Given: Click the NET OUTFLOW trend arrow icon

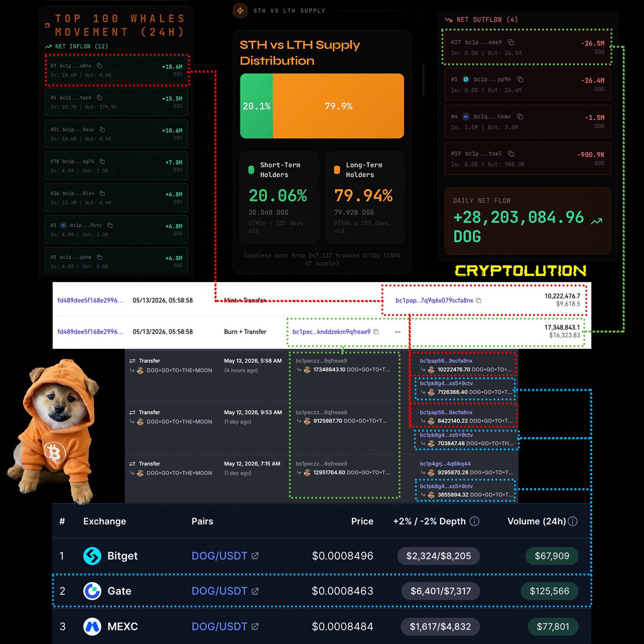Looking at the screenshot, I should (x=449, y=20).
